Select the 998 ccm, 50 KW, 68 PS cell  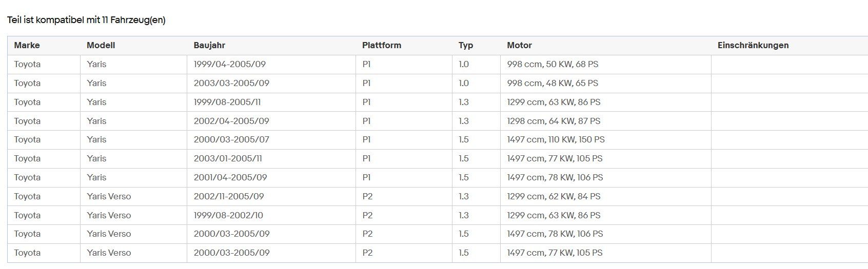tap(553, 65)
